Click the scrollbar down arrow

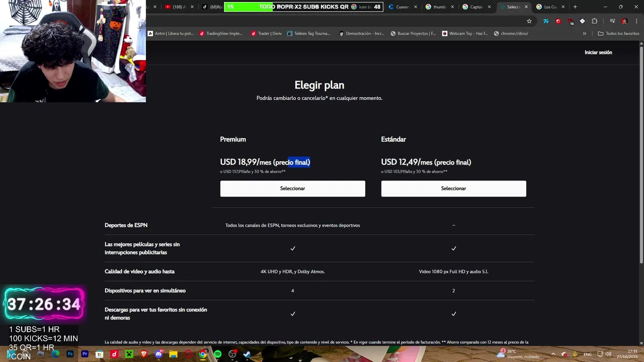tap(641, 342)
